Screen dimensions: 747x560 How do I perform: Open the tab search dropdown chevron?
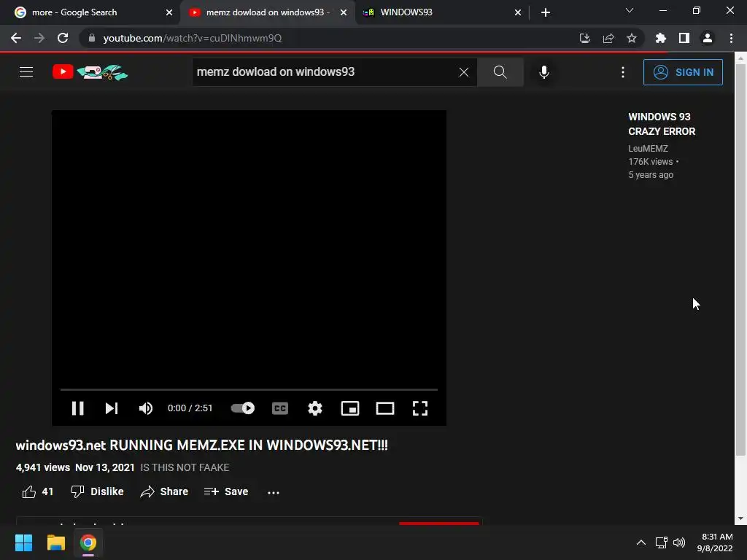tap(630, 10)
